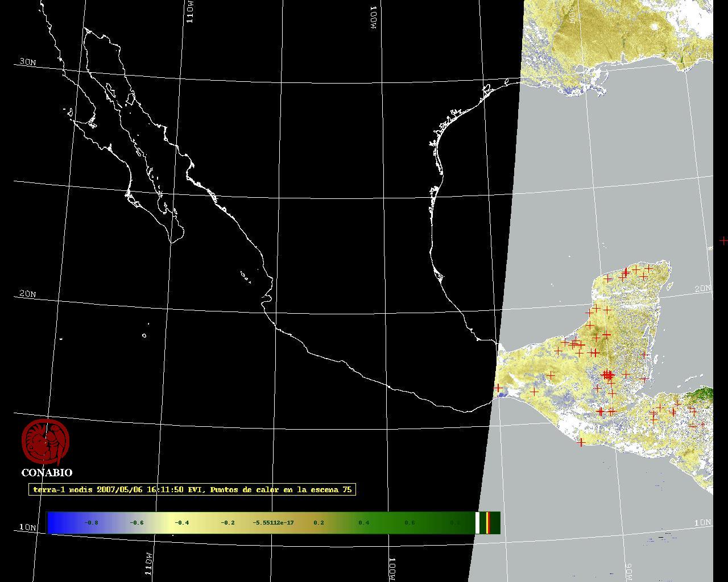Screen dimensions: 728x582
Task: Click the southernmost red hotspot cross on Pacific coast
Action: pos(581,442)
